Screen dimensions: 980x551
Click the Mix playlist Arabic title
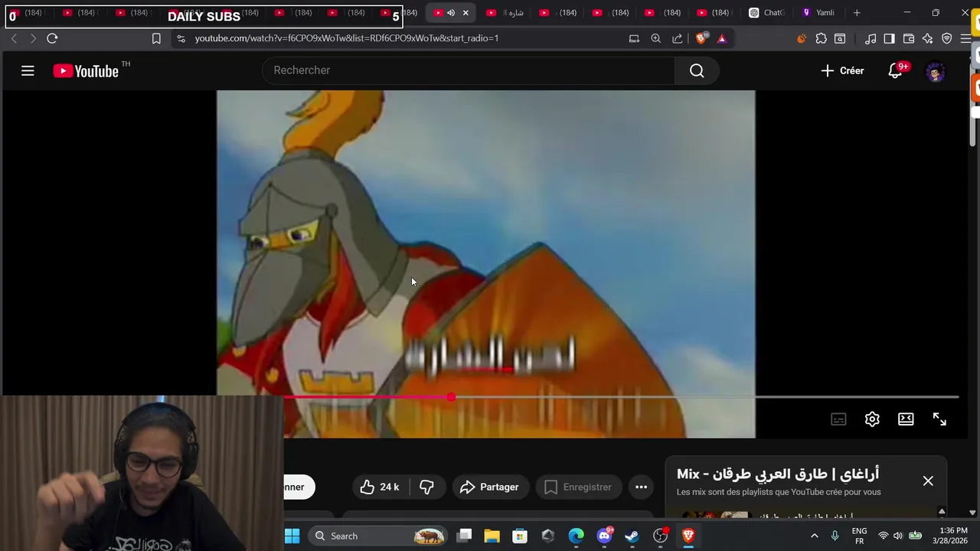[x=778, y=474]
